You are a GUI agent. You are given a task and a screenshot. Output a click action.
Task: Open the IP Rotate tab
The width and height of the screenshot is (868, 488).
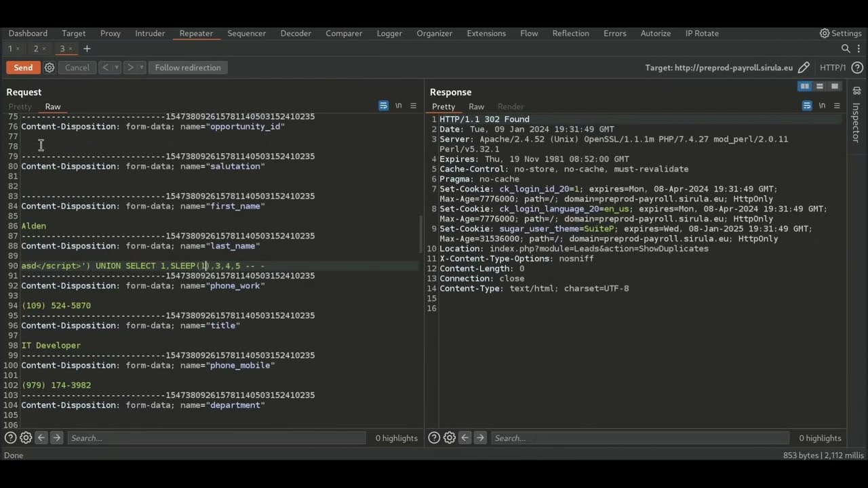(702, 33)
